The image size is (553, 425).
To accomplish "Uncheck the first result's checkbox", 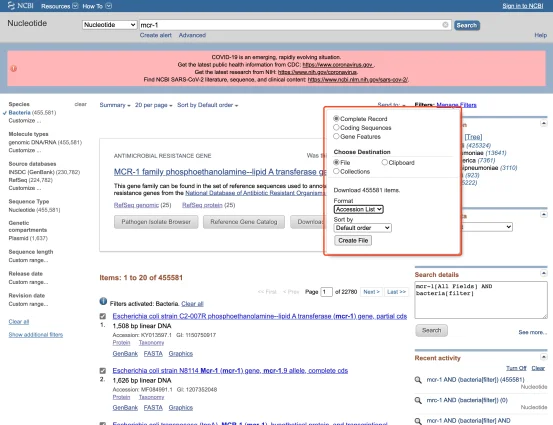I will click(103, 316).
